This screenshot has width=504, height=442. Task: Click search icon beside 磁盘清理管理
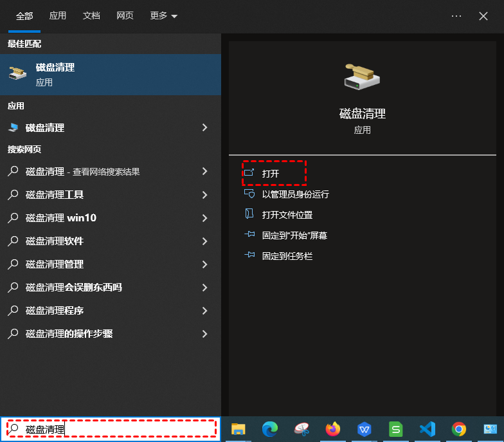tap(13, 264)
